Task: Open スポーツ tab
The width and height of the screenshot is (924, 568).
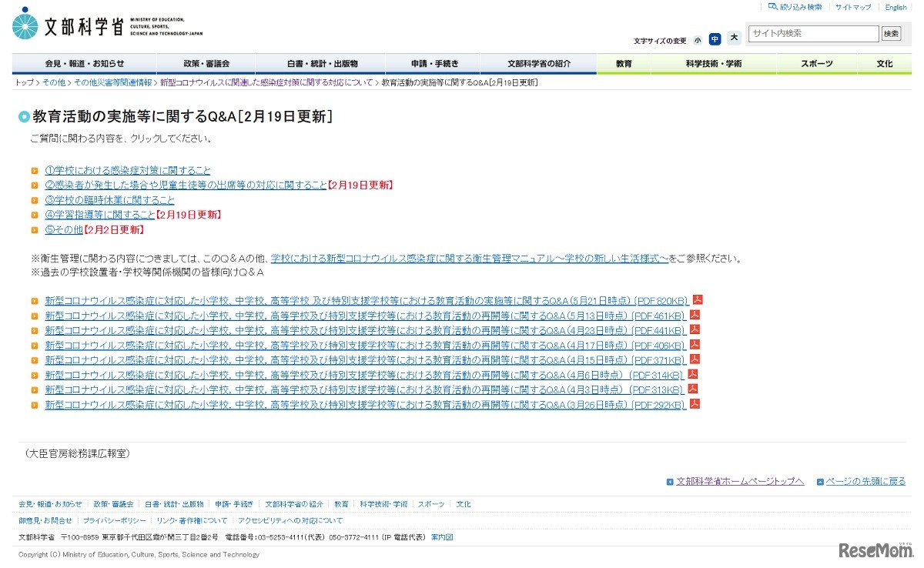Action: pos(816,64)
